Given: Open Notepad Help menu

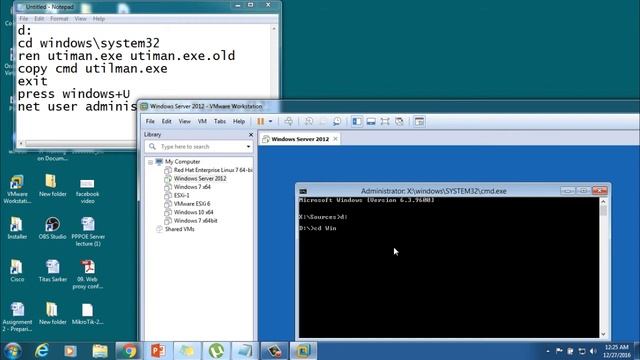Looking at the screenshot, I should (x=99, y=19).
